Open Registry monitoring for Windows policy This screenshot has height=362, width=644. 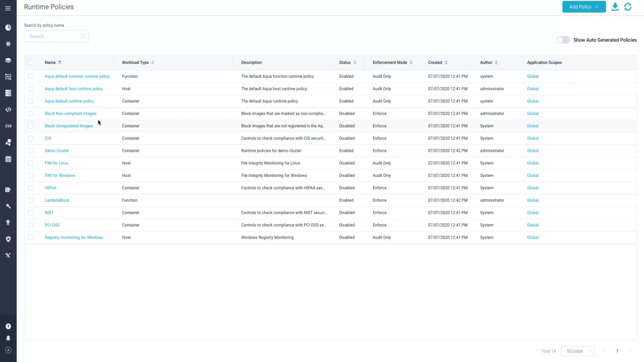click(74, 237)
